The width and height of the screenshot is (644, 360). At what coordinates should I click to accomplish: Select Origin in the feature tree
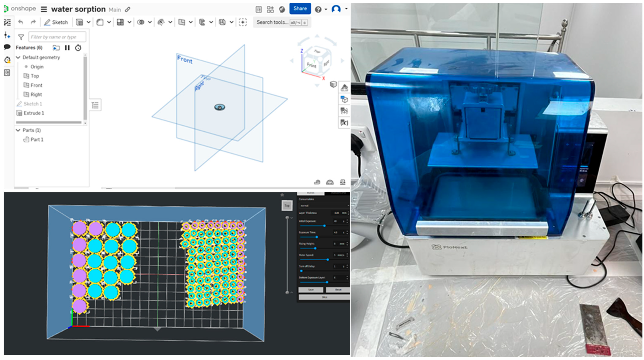click(37, 67)
